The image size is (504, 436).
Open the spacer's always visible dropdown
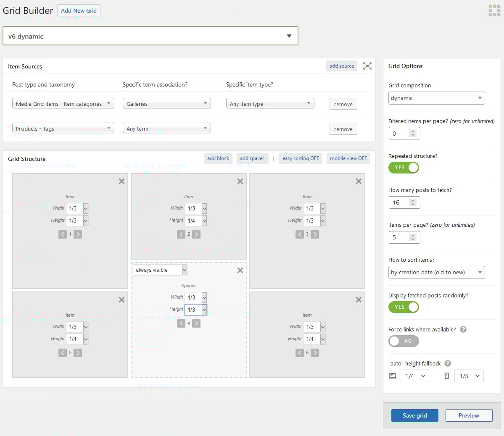[160, 270]
